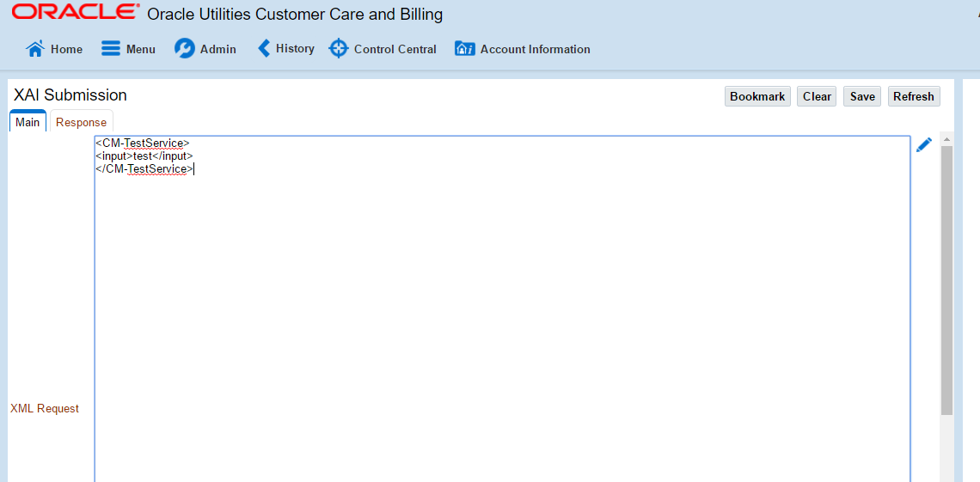The image size is (980, 482).
Task: Click the <input>test</input> line
Action: pyautogui.click(x=144, y=156)
